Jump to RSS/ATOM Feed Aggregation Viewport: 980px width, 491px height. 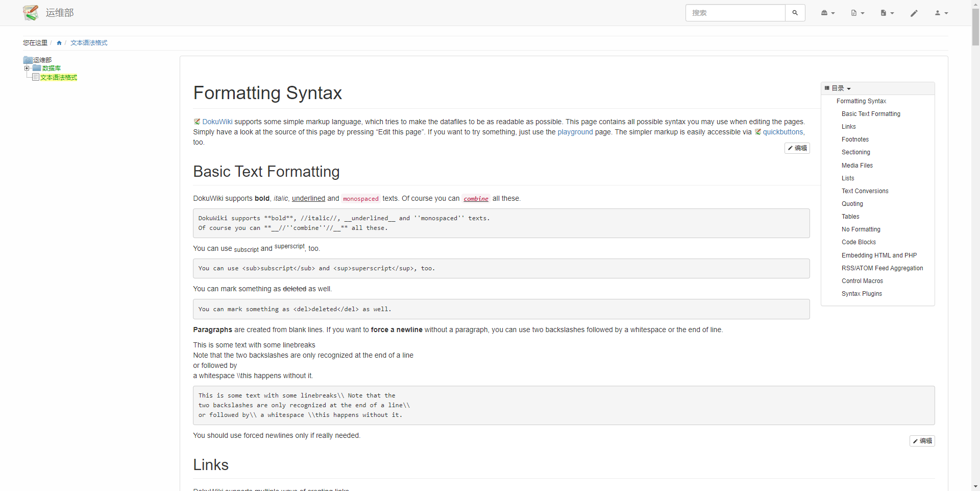(x=882, y=268)
